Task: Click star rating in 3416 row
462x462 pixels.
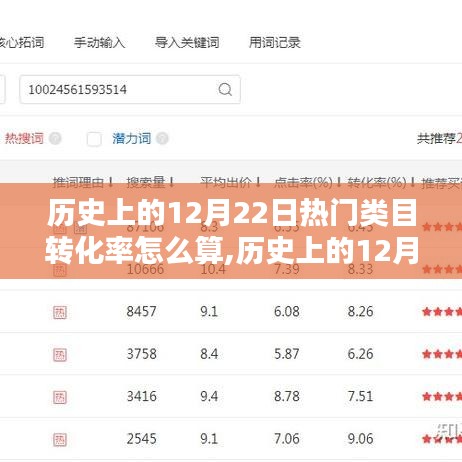Action: tap(442, 397)
